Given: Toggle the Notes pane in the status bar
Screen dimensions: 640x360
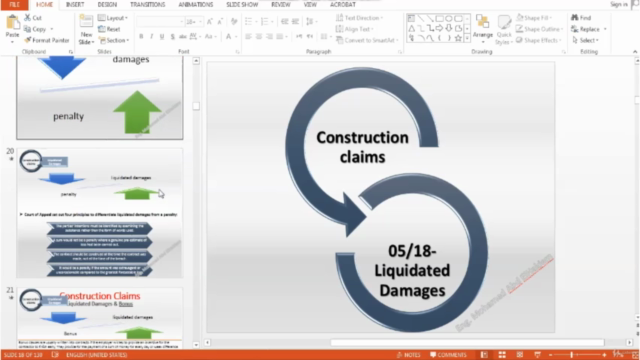Looking at the screenshot, I should (409, 355).
